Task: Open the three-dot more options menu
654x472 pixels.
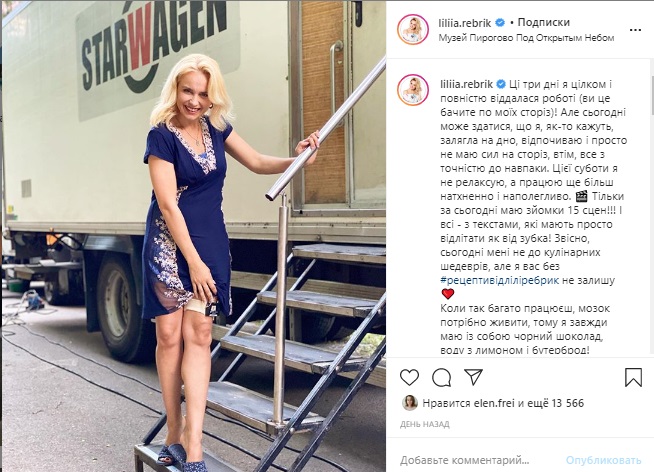Action: click(635, 30)
